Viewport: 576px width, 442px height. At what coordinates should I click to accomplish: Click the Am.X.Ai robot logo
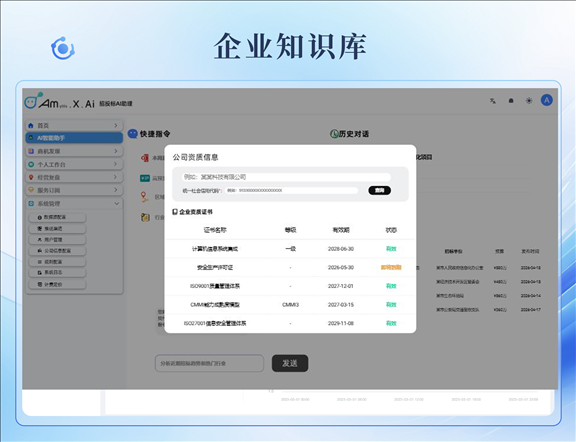[x=32, y=101]
